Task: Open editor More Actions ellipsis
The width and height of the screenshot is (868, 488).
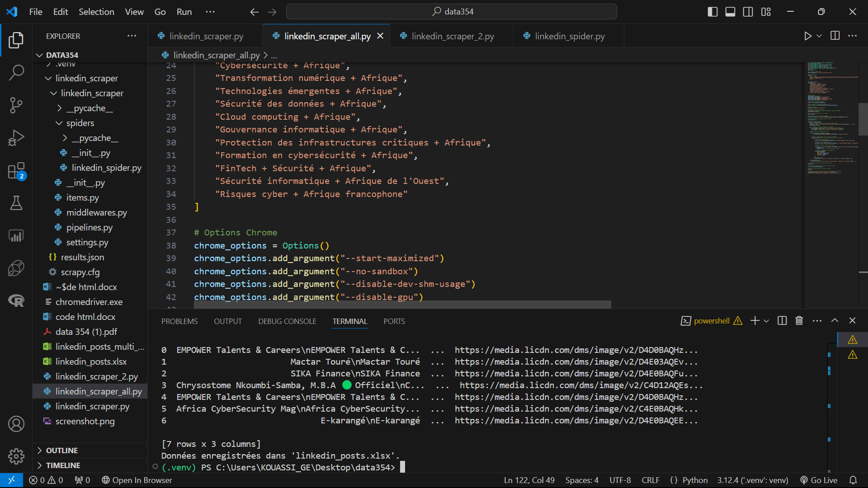Action: point(853,36)
